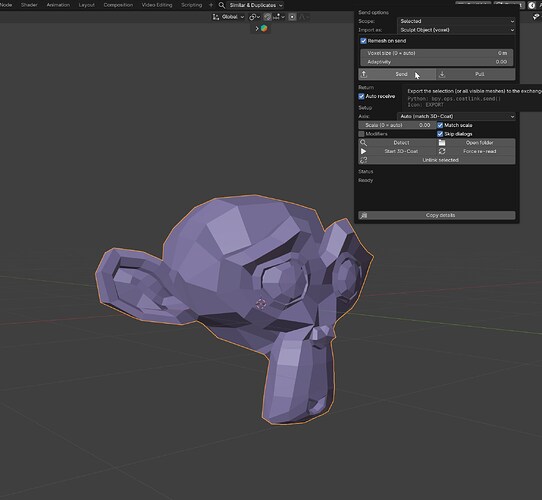Click the Unlink selected button
Screen dimensions: 542x500
(437, 160)
